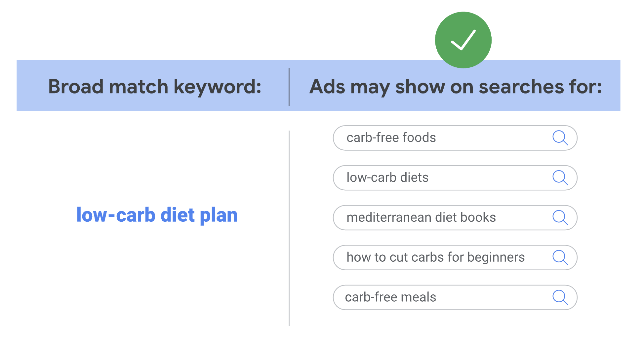Select the carb-free foods search box
Screen dimensions: 644x339
[455, 138]
